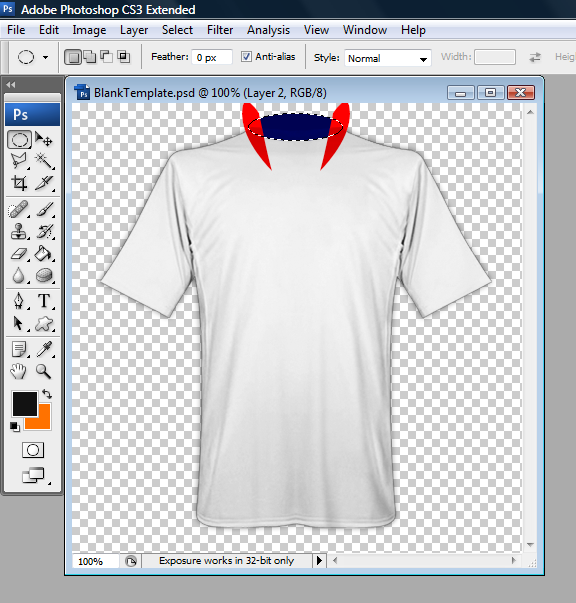
Task: Activate the Pen tool
Action: point(19,301)
